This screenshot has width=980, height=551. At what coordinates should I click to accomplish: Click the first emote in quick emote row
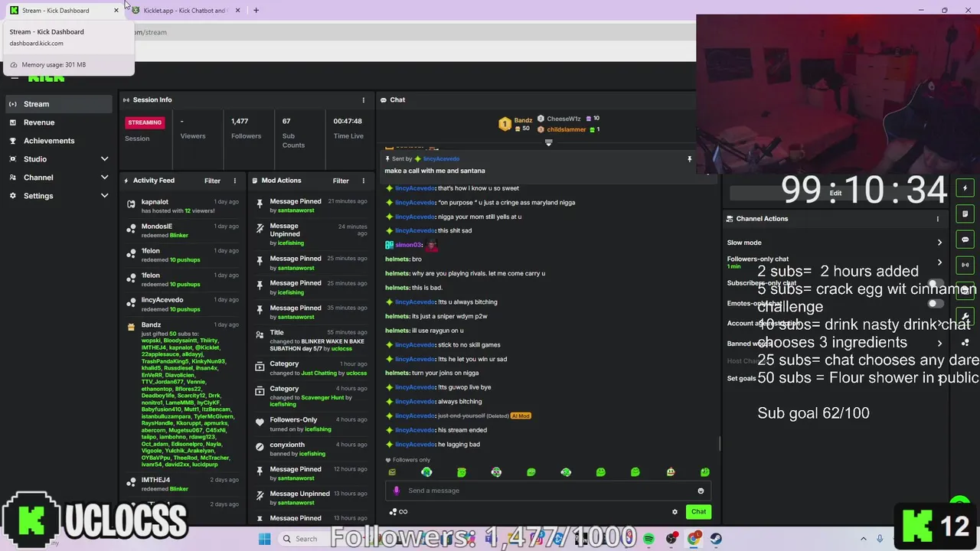pos(392,472)
